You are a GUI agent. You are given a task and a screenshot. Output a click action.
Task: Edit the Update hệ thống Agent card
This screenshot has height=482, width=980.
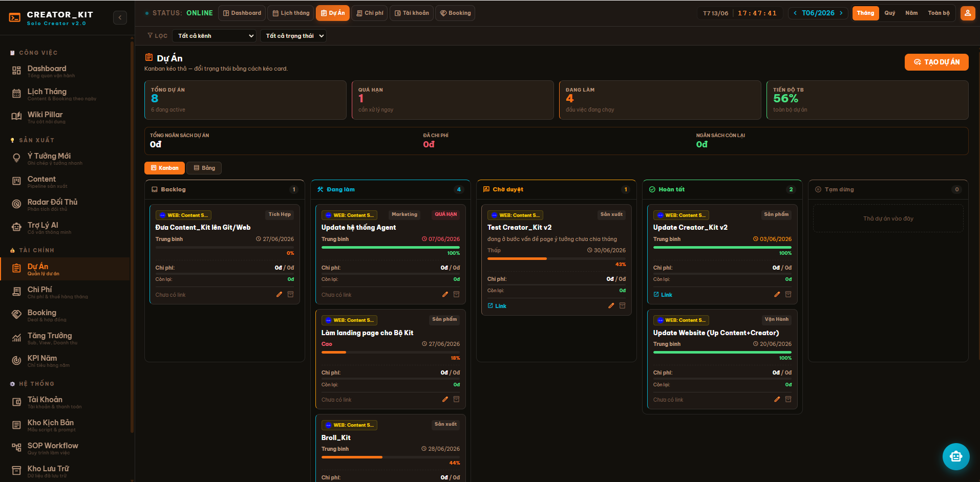coord(445,294)
